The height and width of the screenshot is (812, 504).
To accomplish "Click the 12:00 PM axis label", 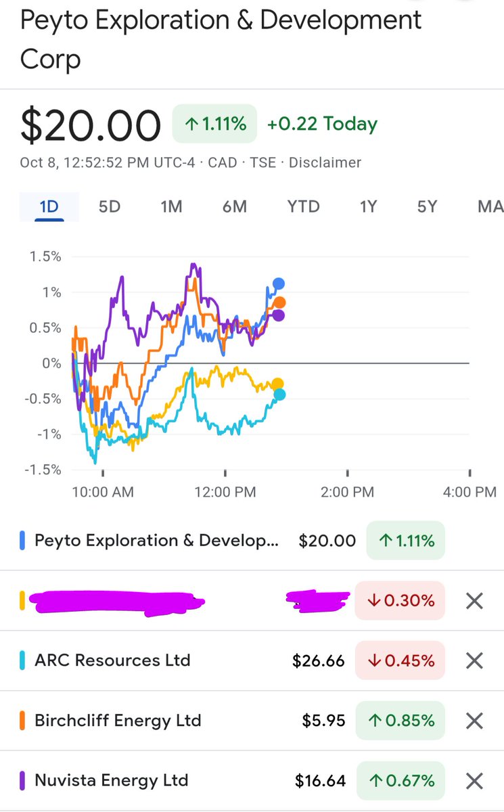I will point(226,492).
